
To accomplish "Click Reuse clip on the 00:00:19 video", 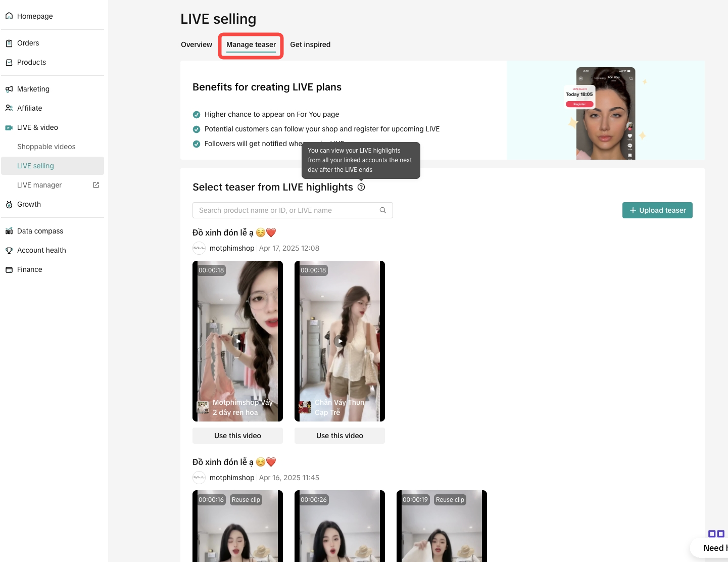I will pos(450,500).
